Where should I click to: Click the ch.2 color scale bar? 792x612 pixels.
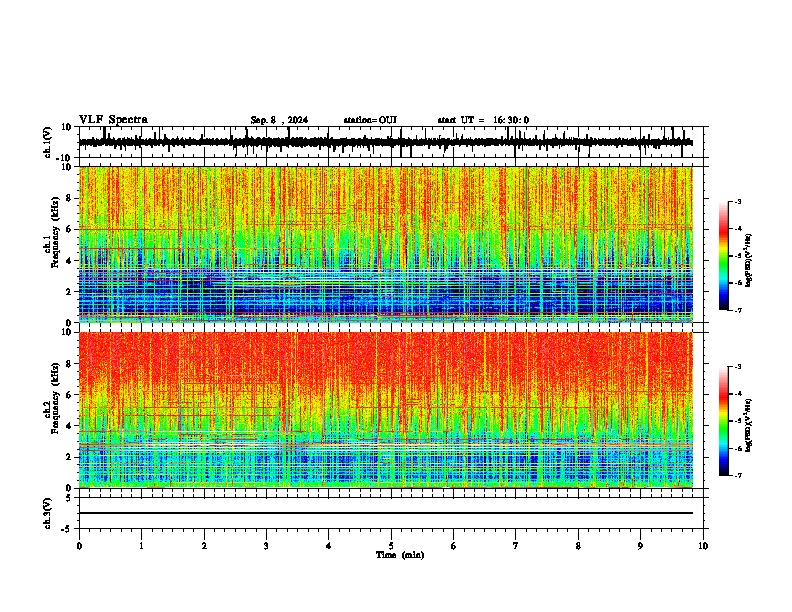coord(724,421)
